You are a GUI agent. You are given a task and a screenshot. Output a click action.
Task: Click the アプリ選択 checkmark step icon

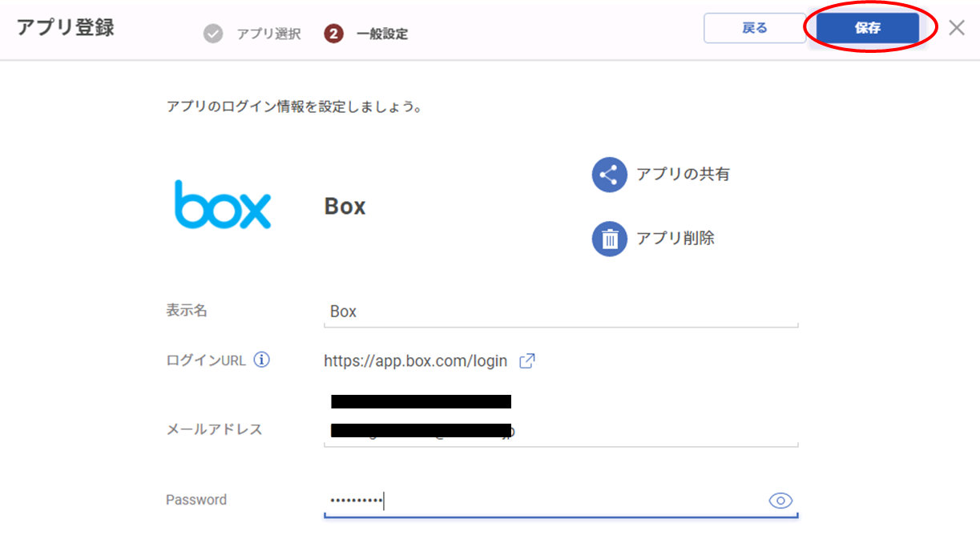pyautogui.click(x=213, y=34)
